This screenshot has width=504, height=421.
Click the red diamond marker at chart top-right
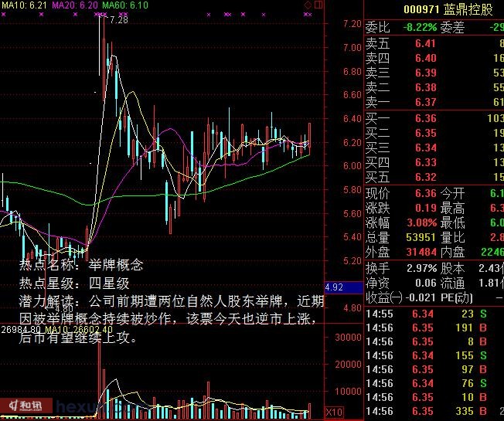click(307, 5)
